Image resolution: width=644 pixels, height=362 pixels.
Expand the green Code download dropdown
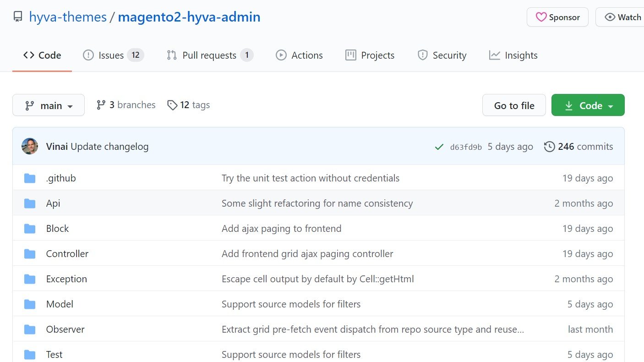click(588, 105)
